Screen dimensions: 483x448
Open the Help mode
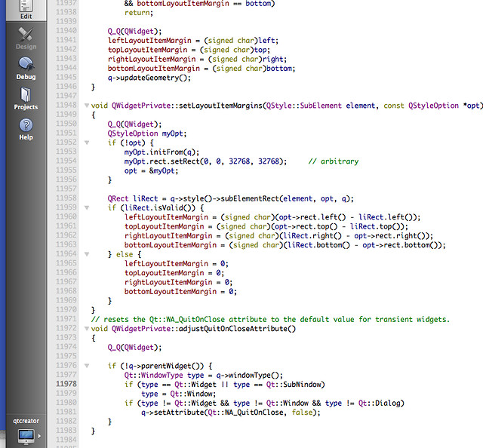pos(26,128)
